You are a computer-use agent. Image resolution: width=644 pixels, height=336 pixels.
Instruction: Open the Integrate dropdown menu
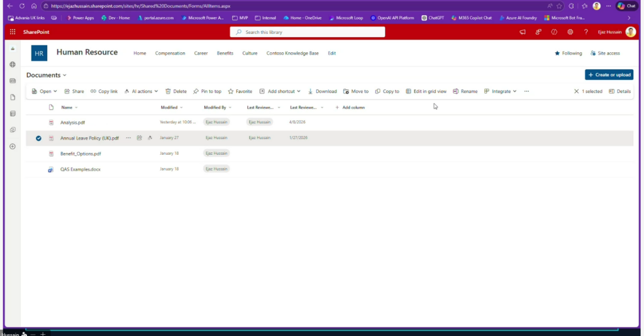500,91
